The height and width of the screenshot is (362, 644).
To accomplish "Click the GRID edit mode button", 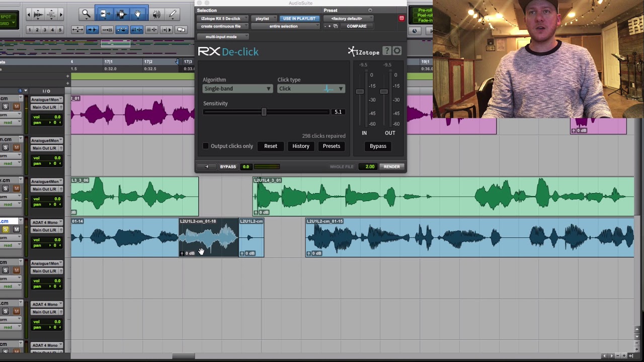I will pyautogui.click(x=7, y=24).
